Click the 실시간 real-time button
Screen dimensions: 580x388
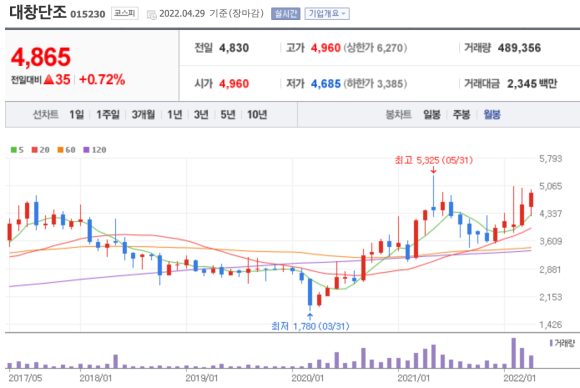(285, 14)
